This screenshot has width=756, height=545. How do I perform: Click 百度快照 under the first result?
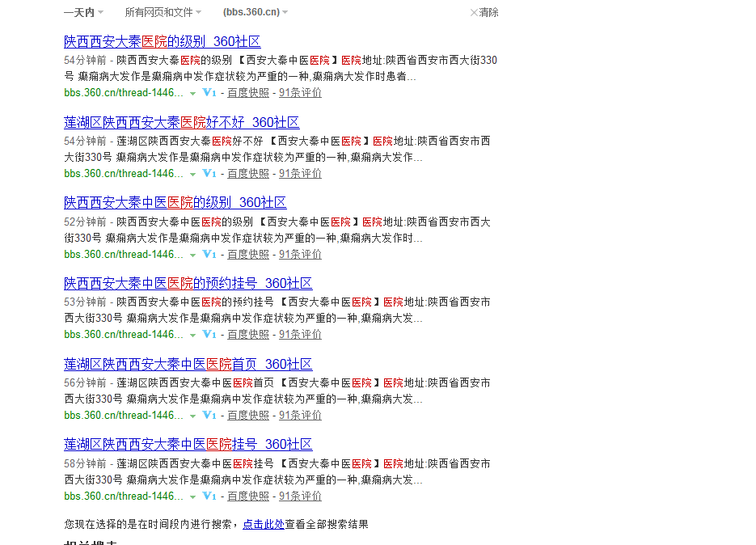[x=247, y=93]
